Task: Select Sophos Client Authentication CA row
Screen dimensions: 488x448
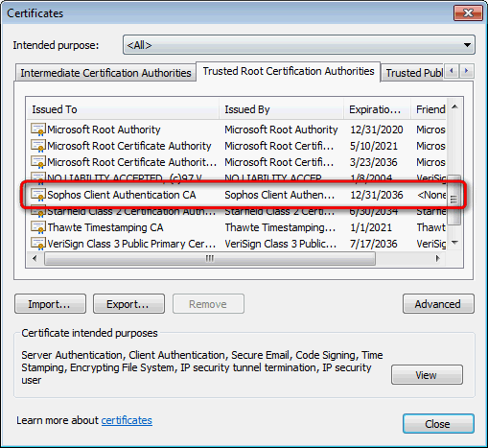Action: (x=237, y=195)
